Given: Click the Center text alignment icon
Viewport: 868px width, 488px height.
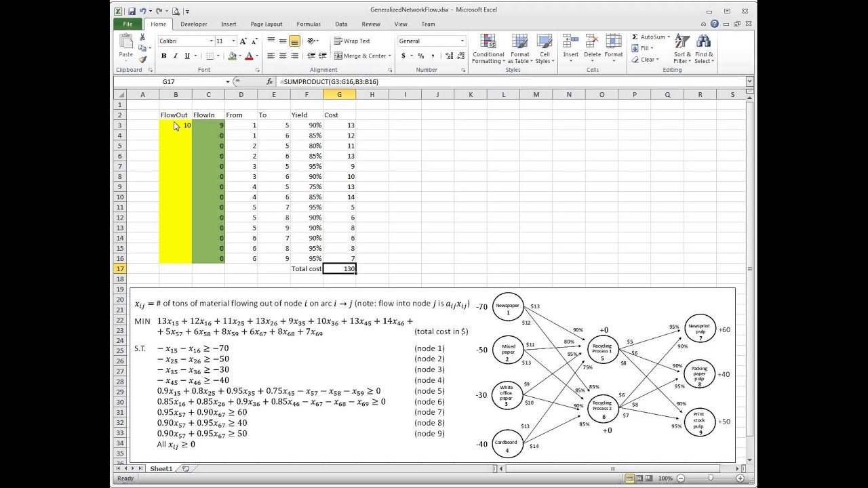Looking at the screenshot, I should point(283,56).
